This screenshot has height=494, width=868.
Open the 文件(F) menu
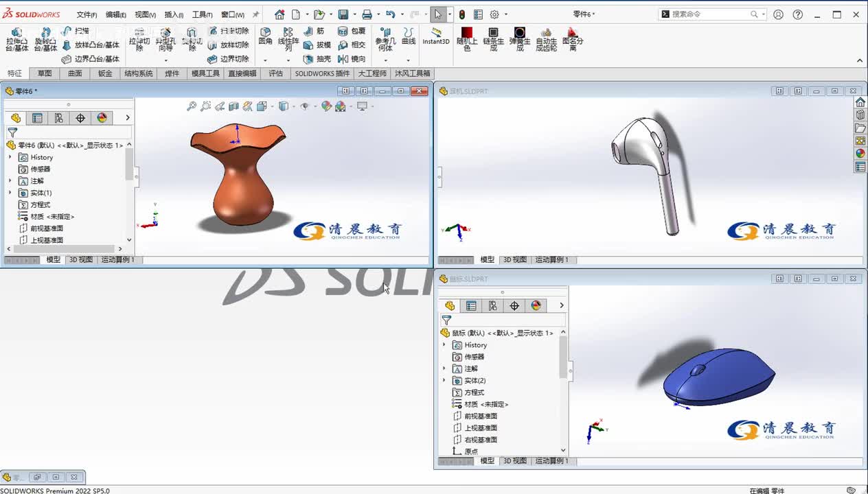pos(87,14)
